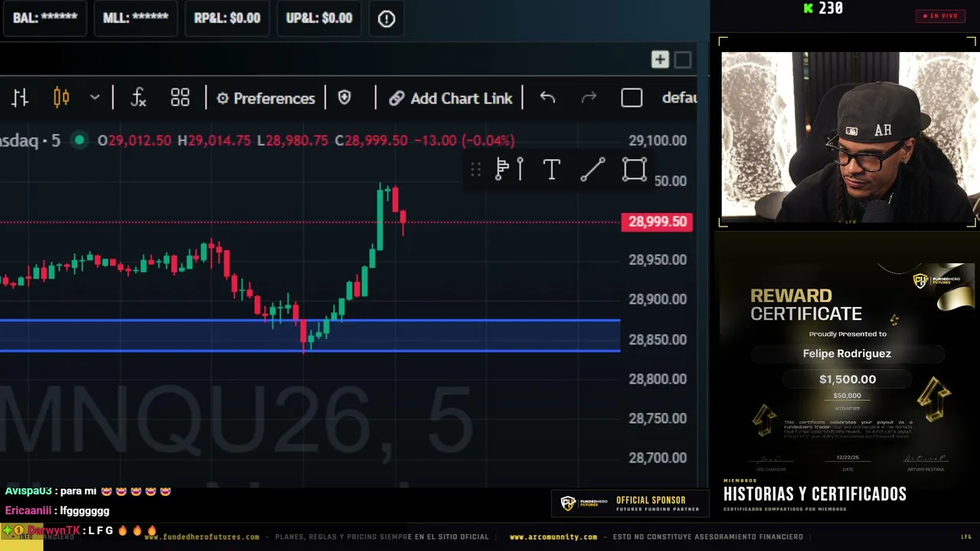This screenshot has width=980, height=551.
Task: Click the Nasdaq 5 symbol label
Action: point(30,140)
